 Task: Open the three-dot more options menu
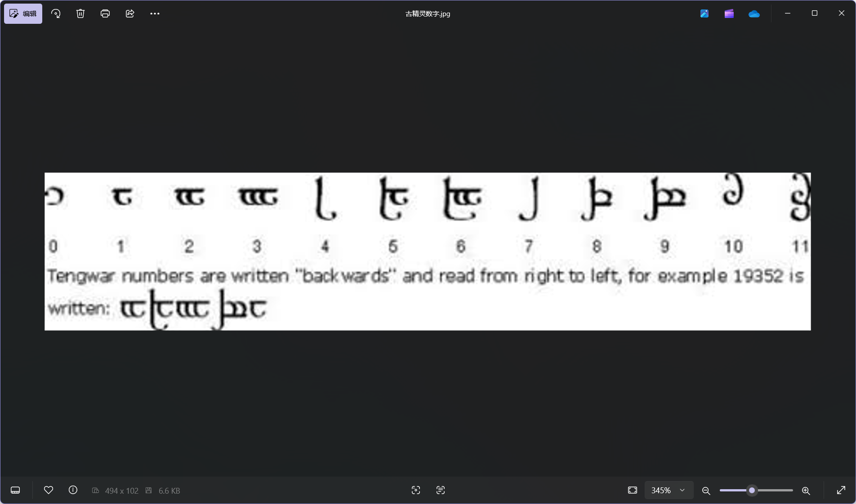[x=155, y=13]
